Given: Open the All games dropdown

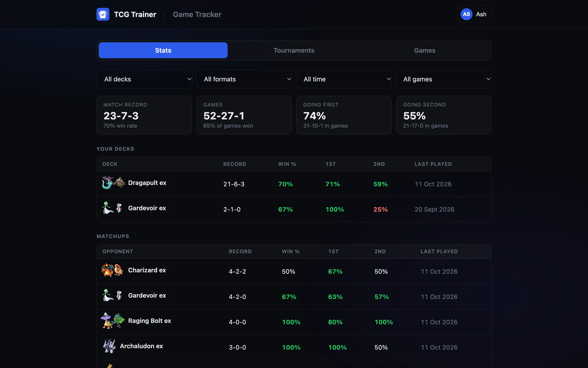Looking at the screenshot, I should tap(443, 79).
